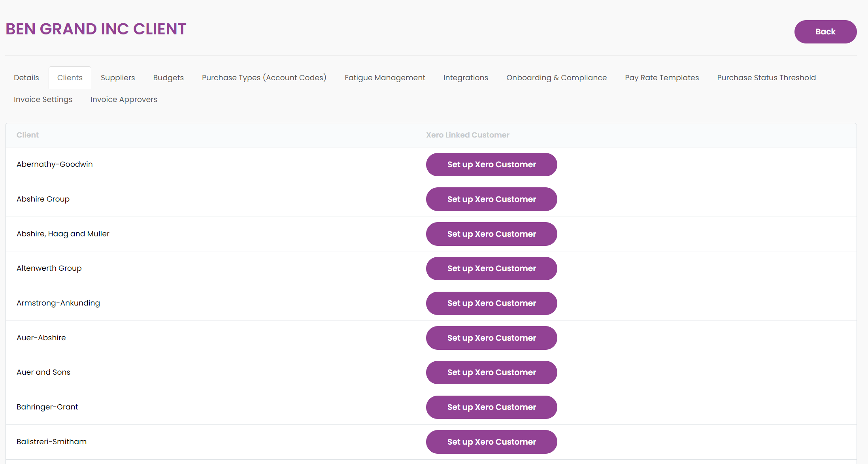Screen dimensions: 868x464
Task: Click the Altenwerth Group client name
Action: 49,268
